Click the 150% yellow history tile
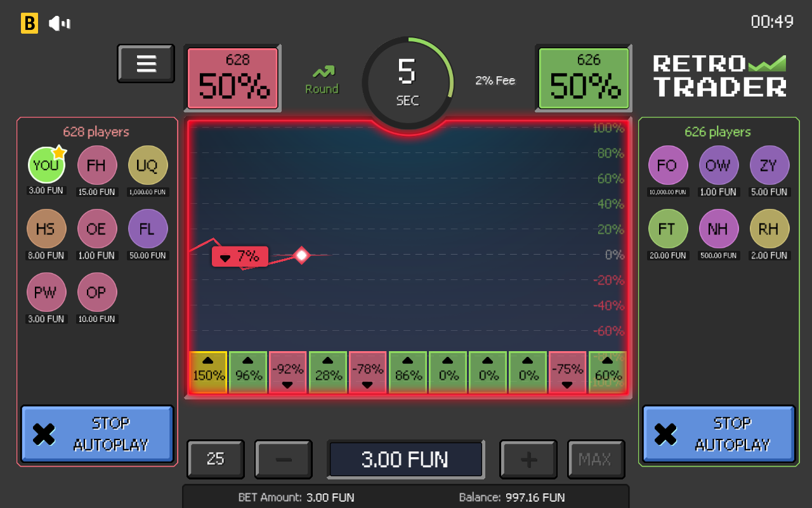The height and width of the screenshot is (508, 812). (x=209, y=373)
